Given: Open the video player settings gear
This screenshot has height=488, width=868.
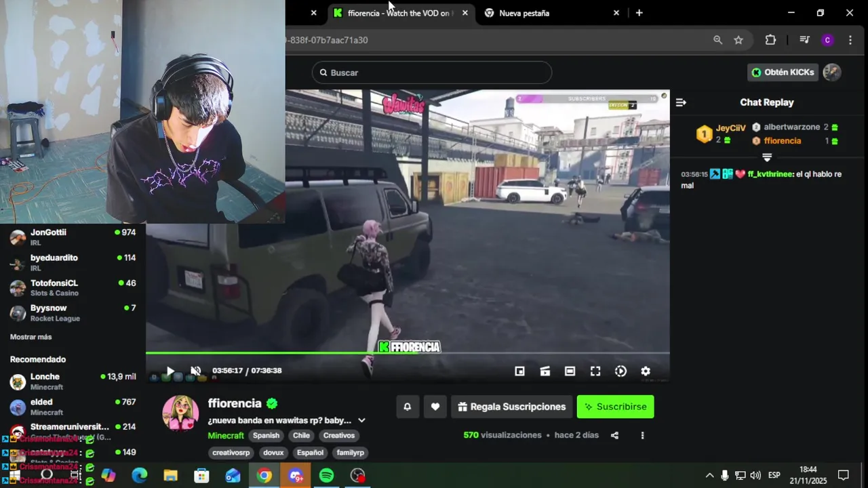Looking at the screenshot, I should [x=646, y=371].
